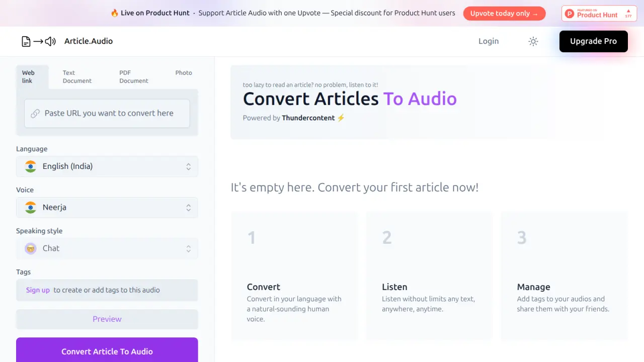
Task: Click the Convert Article To Audio button
Action: tap(107, 351)
